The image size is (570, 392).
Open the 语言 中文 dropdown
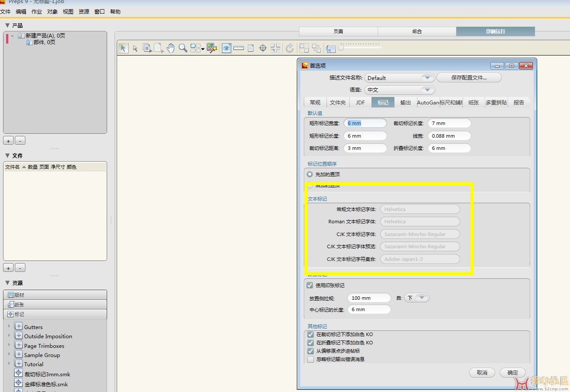pyautogui.click(x=399, y=90)
